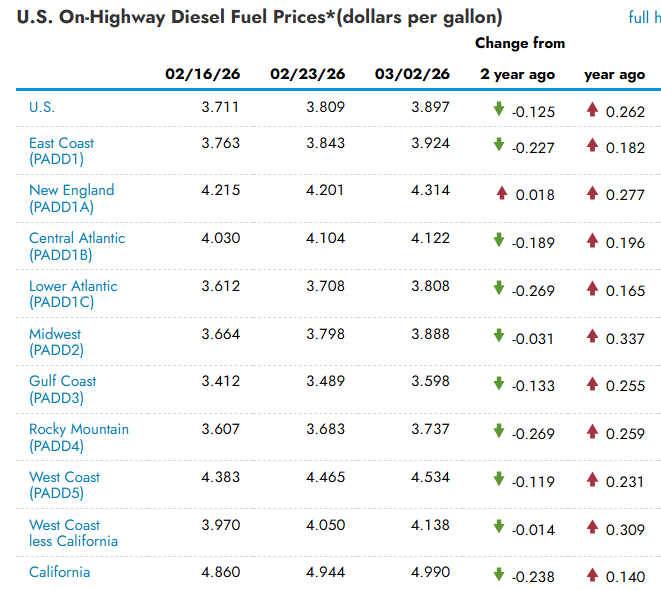Open West Coast less California link
This screenshot has width=661, height=590.
coord(73,533)
